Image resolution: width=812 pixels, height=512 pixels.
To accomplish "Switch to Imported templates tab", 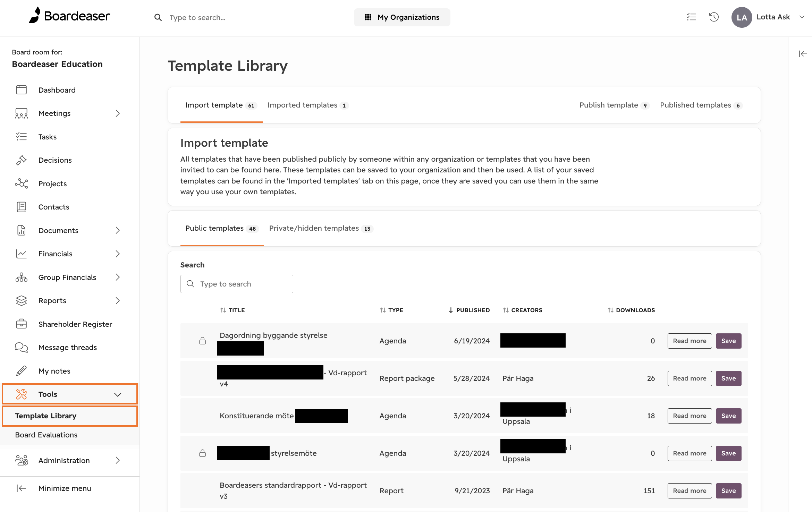I will [307, 105].
